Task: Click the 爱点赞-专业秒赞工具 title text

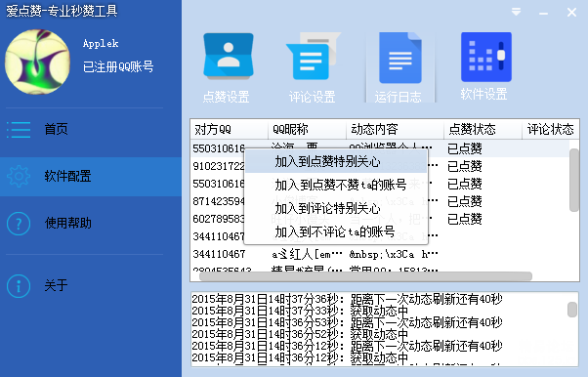Action: click(x=62, y=11)
